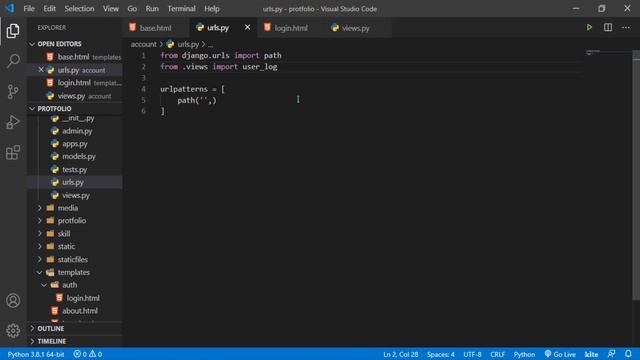640x360 pixels.
Task: Switch to the views.py tab
Action: coord(356,28)
